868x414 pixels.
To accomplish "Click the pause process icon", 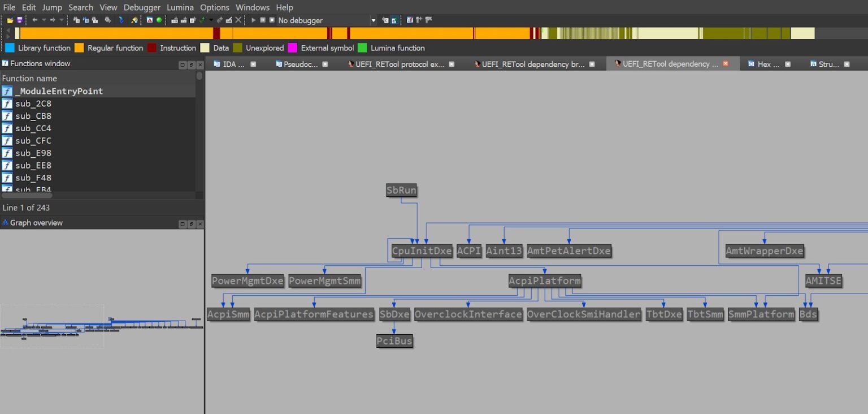I will click(263, 20).
